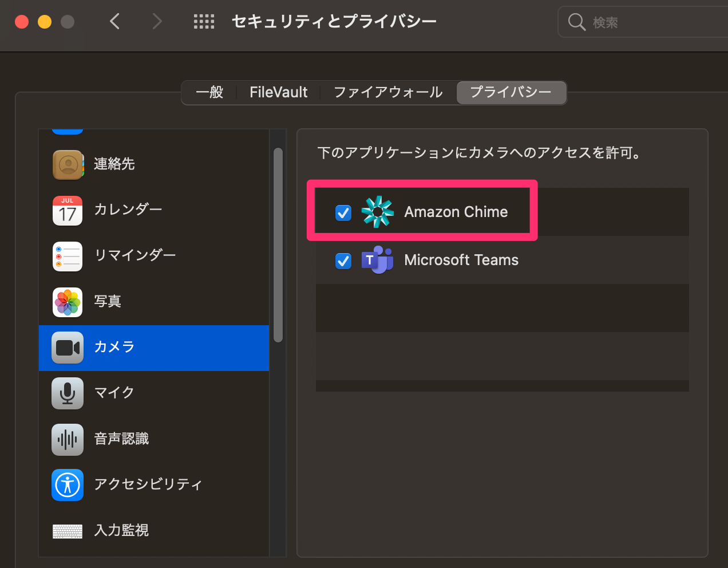Disable camera access for Microsoft Teams
728x568 pixels.
(x=343, y=261)
